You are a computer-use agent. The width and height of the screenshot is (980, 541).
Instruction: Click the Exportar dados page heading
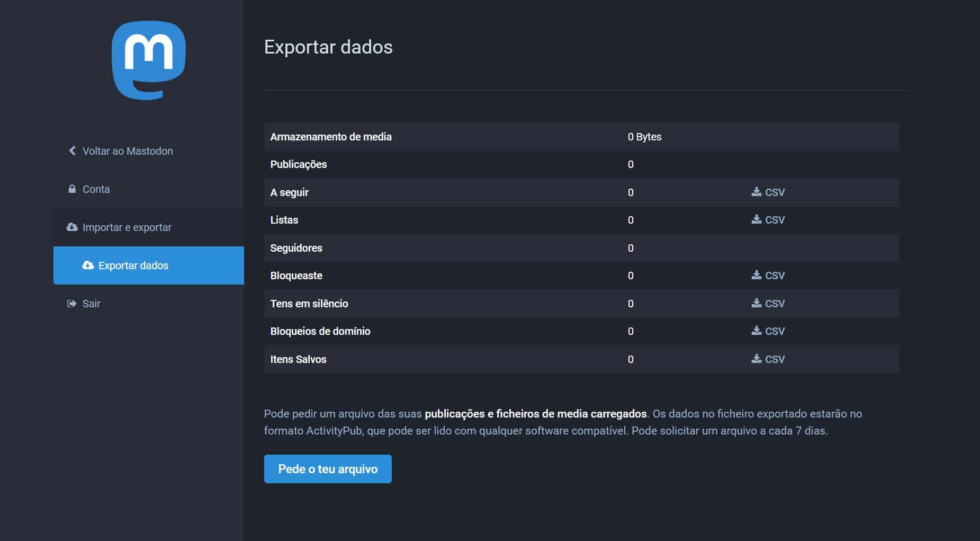pos(328,47)
